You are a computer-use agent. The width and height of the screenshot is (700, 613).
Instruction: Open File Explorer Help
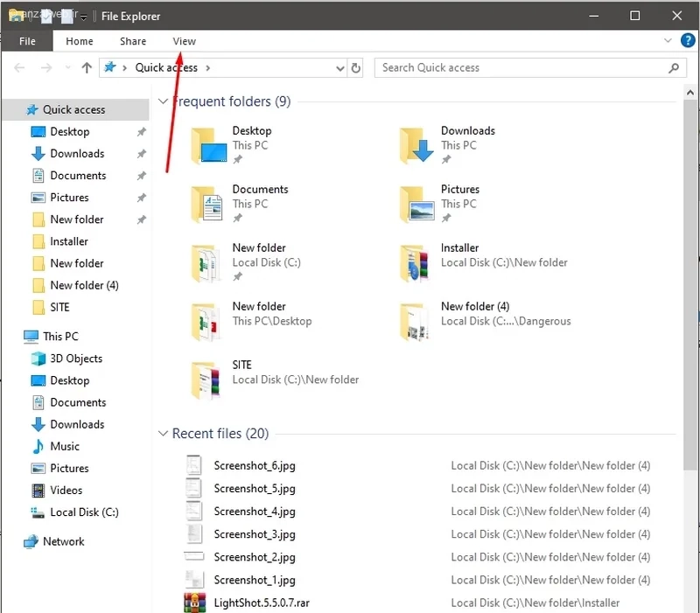pyautogui.click(x=688, y=40)
